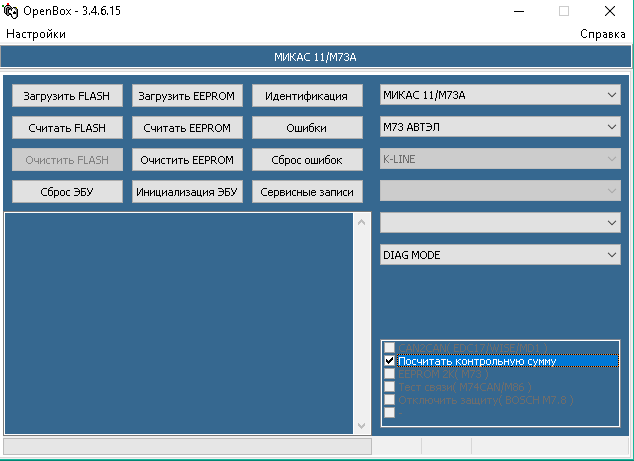This screenshot has width=634, height=461.
Task: Click the Загрузить FLASH button
Action: coord(68,96)
